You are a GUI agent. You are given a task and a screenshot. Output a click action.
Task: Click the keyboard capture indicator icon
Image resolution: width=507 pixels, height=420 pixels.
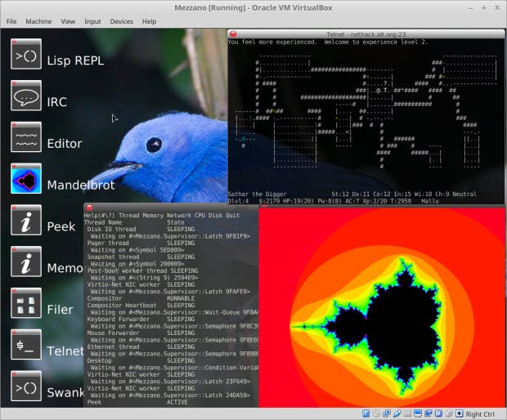(459, 413)
